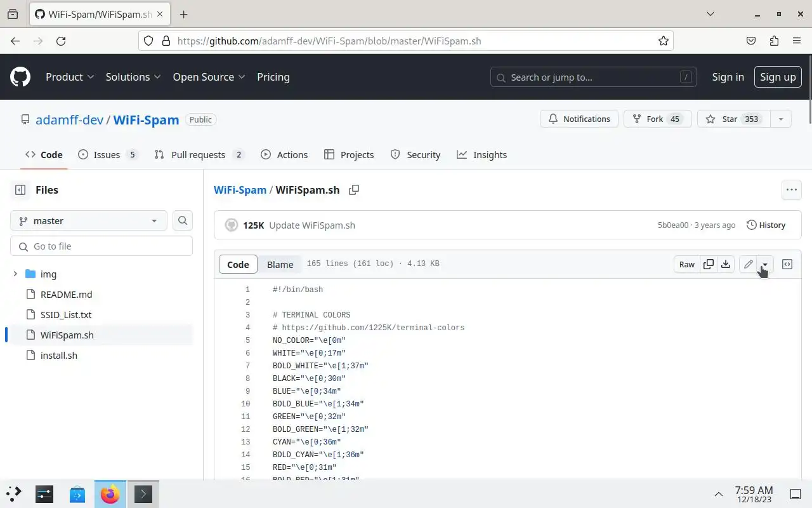
Task: Open Update WiFiSpam.sh commit message
Action: point(312,225)
